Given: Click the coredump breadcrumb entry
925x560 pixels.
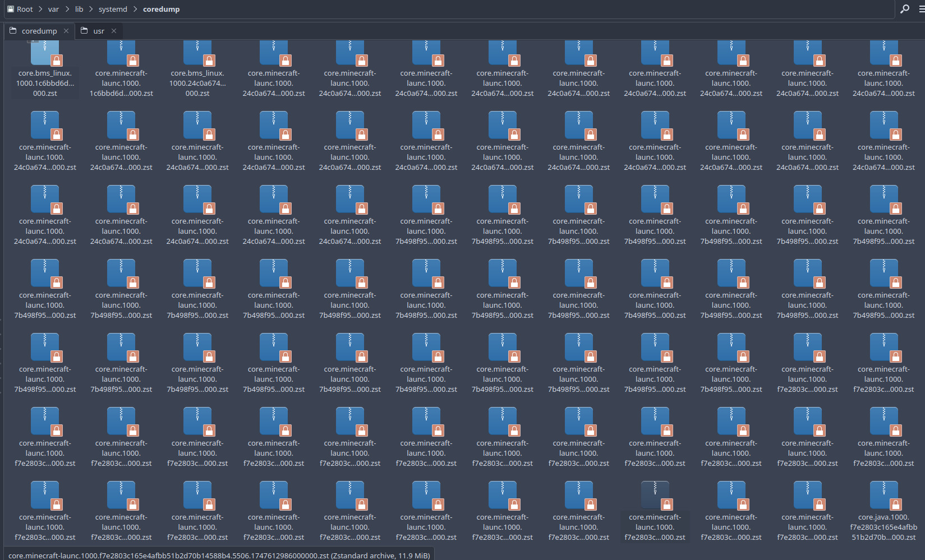Looking at the screenshot, I should click(x=161, y=9).
